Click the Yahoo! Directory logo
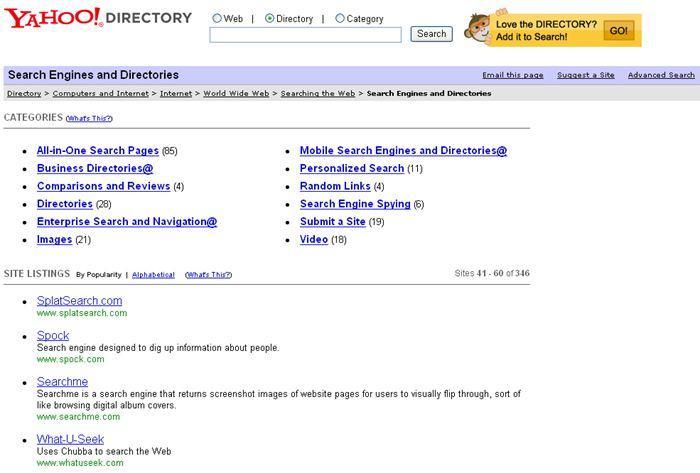The height and width of the screenshot is (473, 700). point(98,18)
